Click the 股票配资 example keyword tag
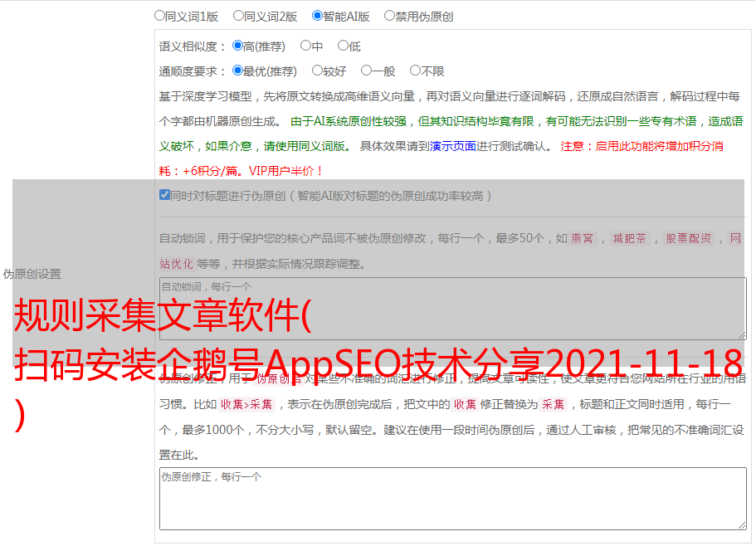Screen dimensions: 756x546 click(x=688, y=238)
